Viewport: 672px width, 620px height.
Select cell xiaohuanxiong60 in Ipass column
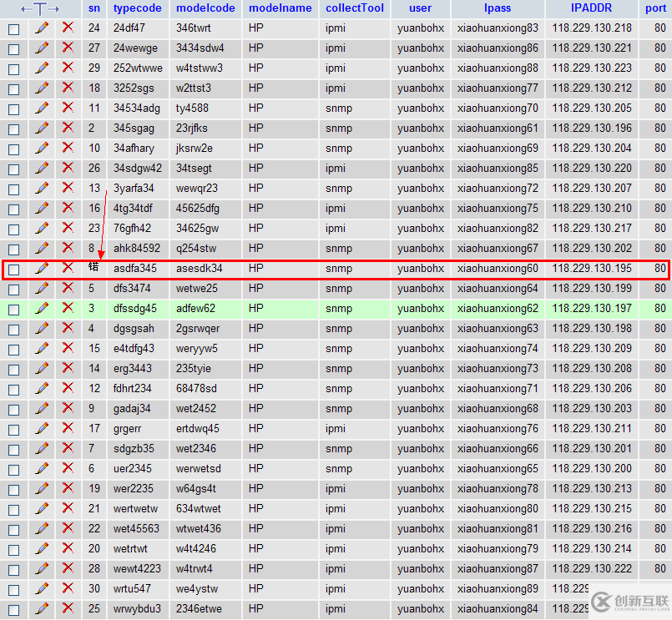click(x=498, y=268)
